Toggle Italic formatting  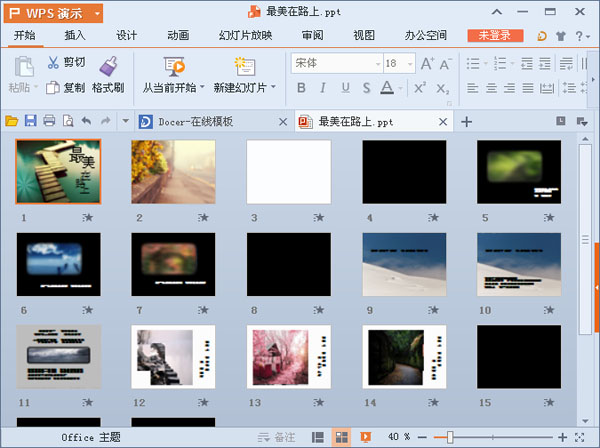click(323, 88)
